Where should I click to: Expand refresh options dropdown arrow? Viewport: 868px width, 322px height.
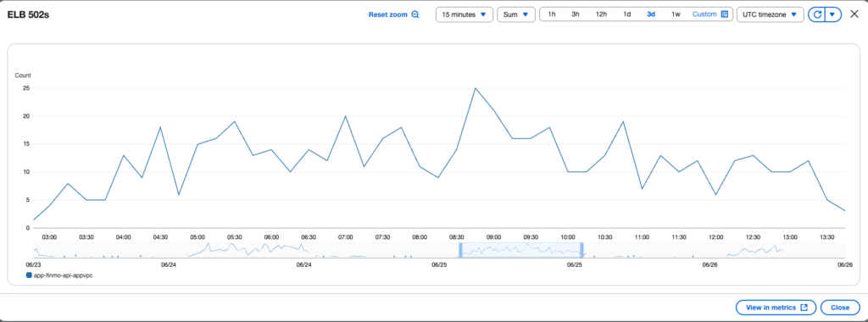pos(833,14)
